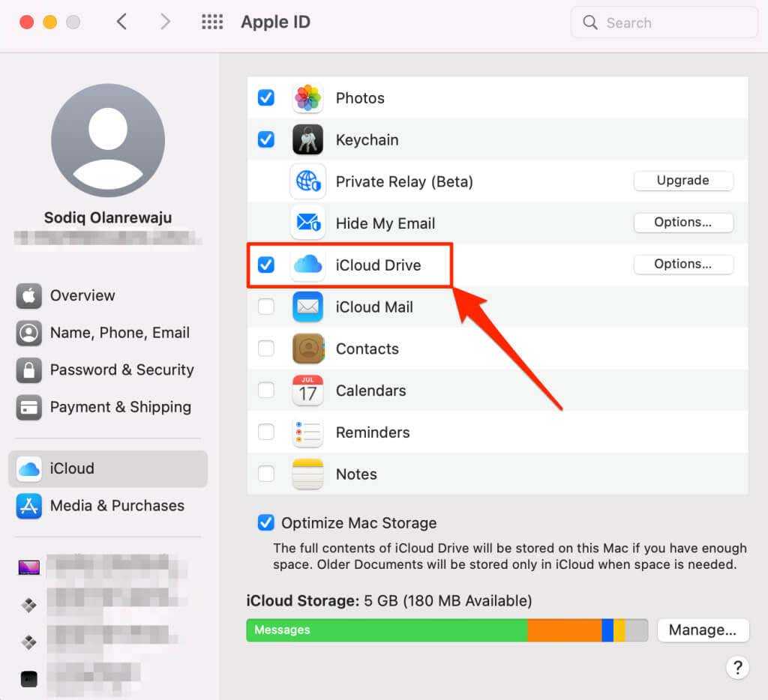Click the Reminders list icon
Screen dimensions: 768x700
coord(307,432)
